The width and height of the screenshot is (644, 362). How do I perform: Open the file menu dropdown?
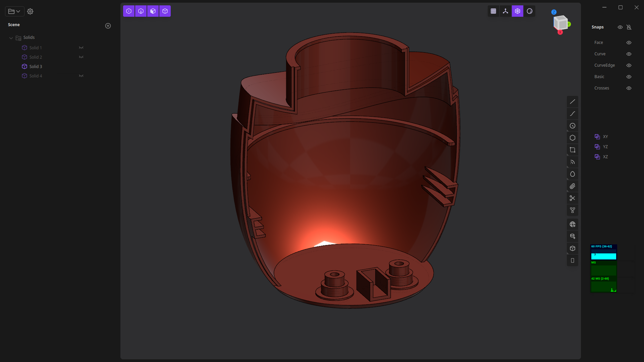tap(14, 11)
